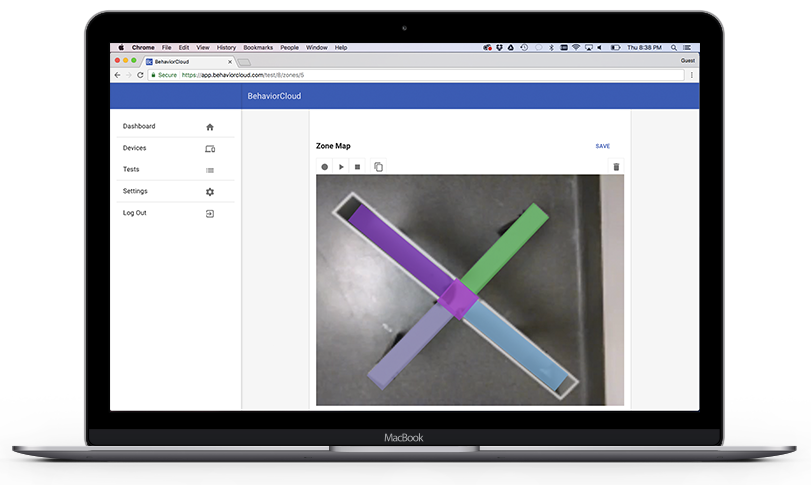811x485 pixels.
Task: Open the Chrome menu in the menu bar
Action: tap(143, 47)
